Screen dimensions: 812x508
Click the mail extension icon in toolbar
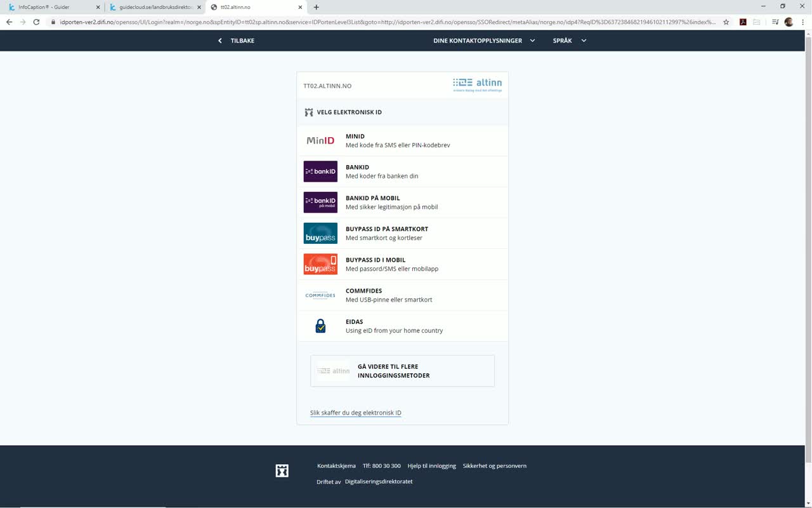(x=757, y=22)
